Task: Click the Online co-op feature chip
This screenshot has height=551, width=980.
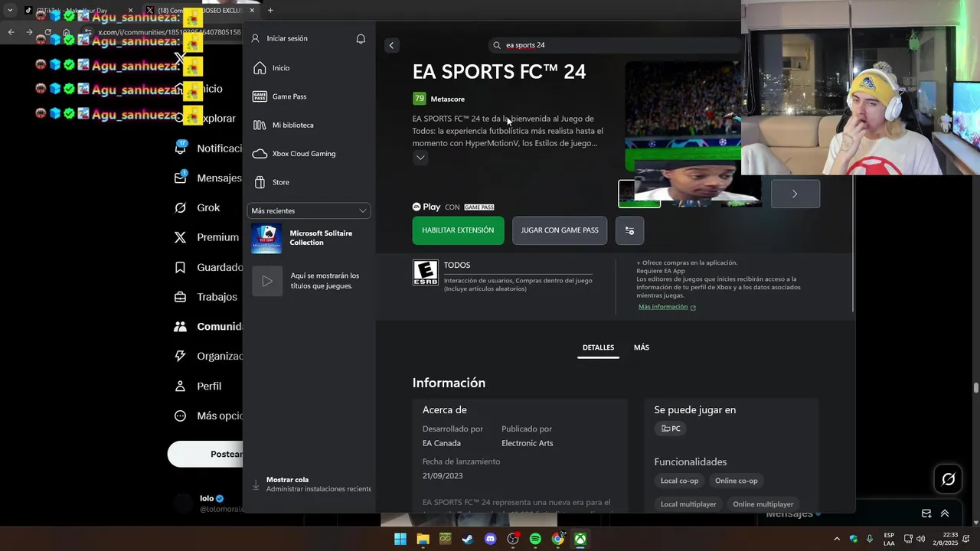Action: (737, 481)
